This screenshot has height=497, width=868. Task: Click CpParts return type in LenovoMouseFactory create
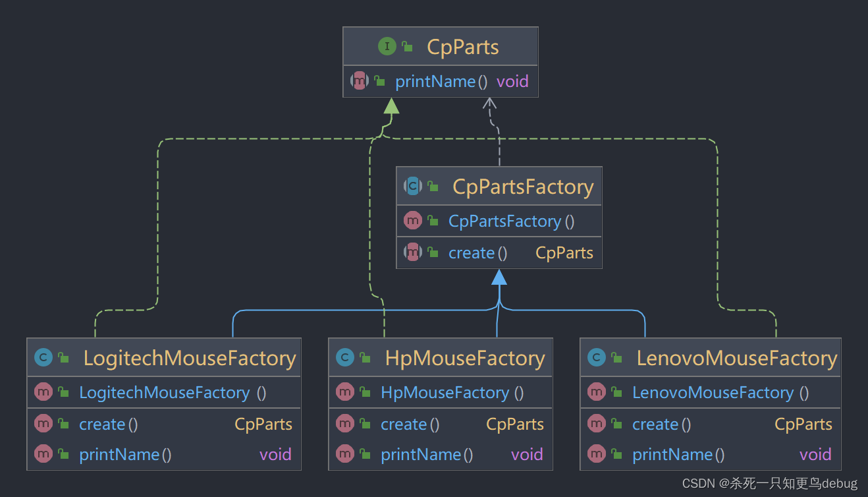[803, 424]
